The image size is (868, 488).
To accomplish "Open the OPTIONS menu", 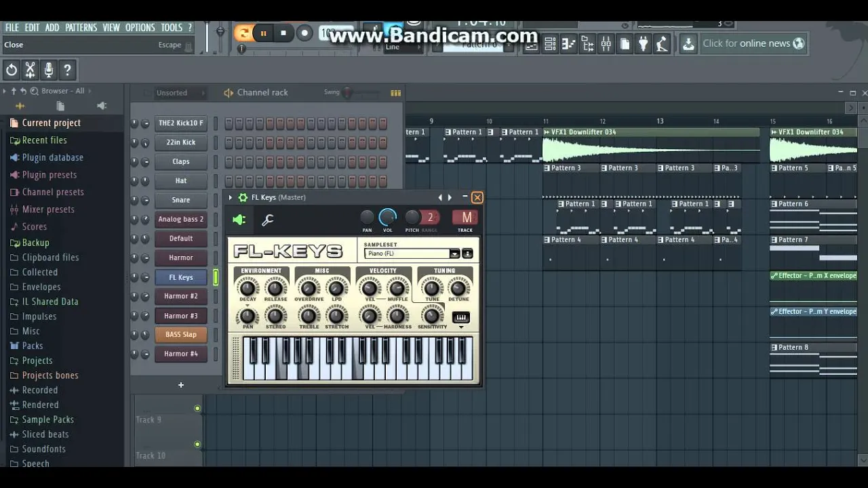I will 140,28.
